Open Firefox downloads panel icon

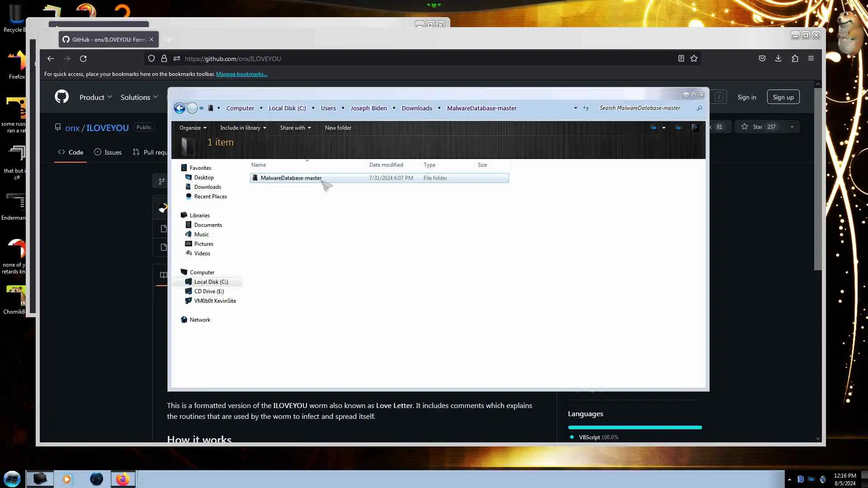point(778,59)
